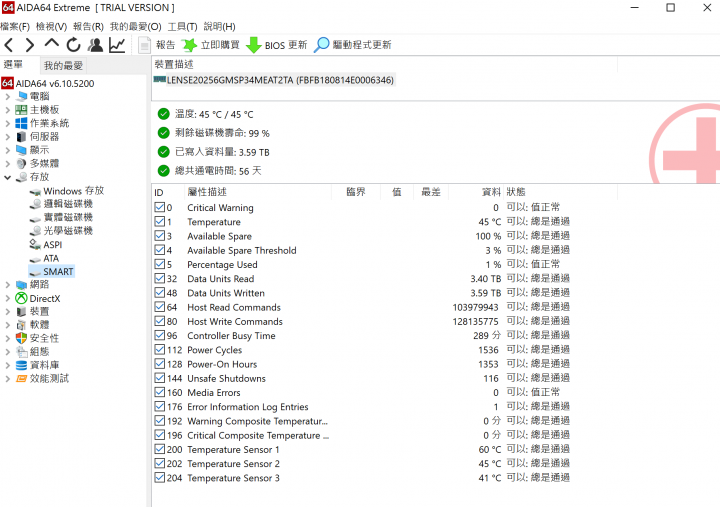Expand the 安全性 tree node
720x507 pixels.
pos(7,338)
